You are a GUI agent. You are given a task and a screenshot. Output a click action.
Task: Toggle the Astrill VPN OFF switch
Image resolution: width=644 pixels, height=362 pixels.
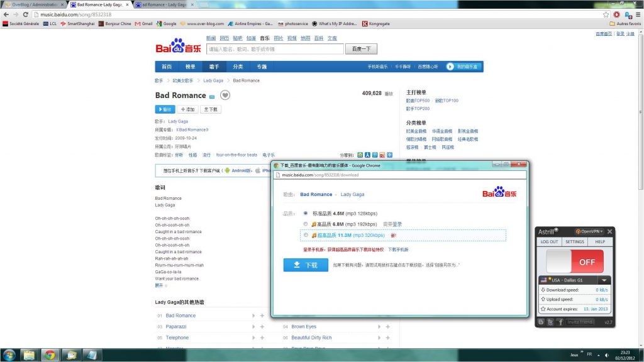pyautogui.click(x=575, y=261)
